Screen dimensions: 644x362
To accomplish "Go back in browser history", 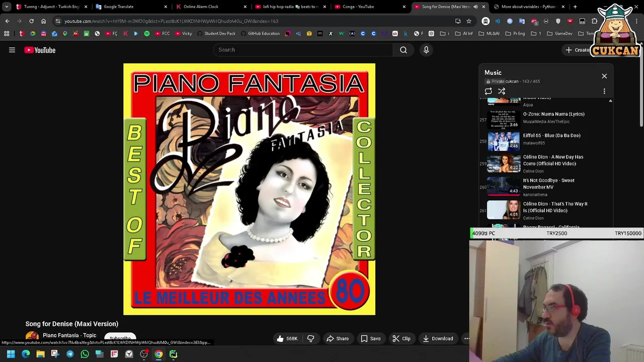I will [7, 21].
